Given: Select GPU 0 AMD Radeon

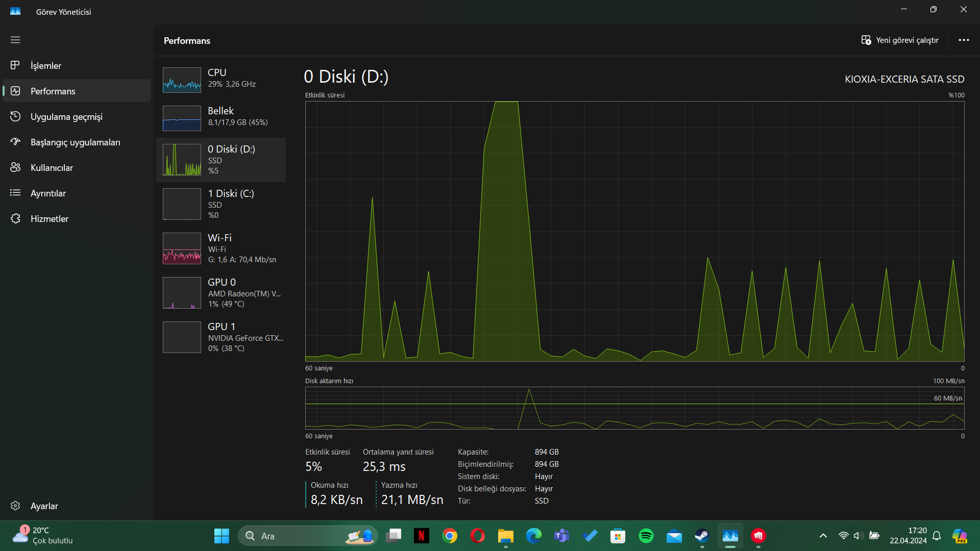Looking at the screenshot, I should pos(221,293).
